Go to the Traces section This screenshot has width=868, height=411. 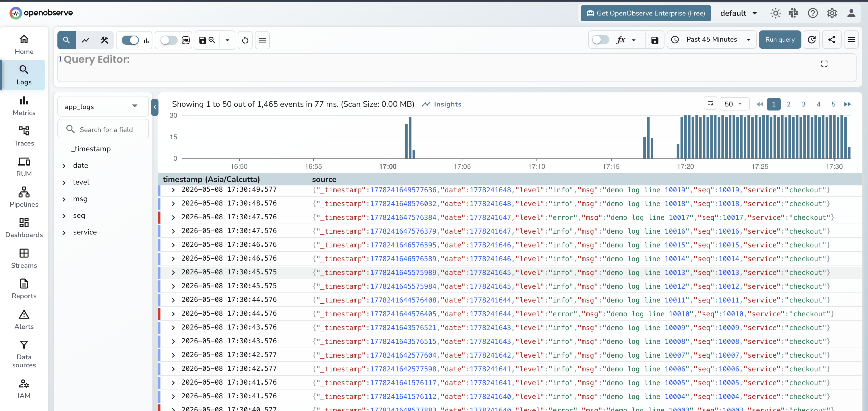(24, 136)
